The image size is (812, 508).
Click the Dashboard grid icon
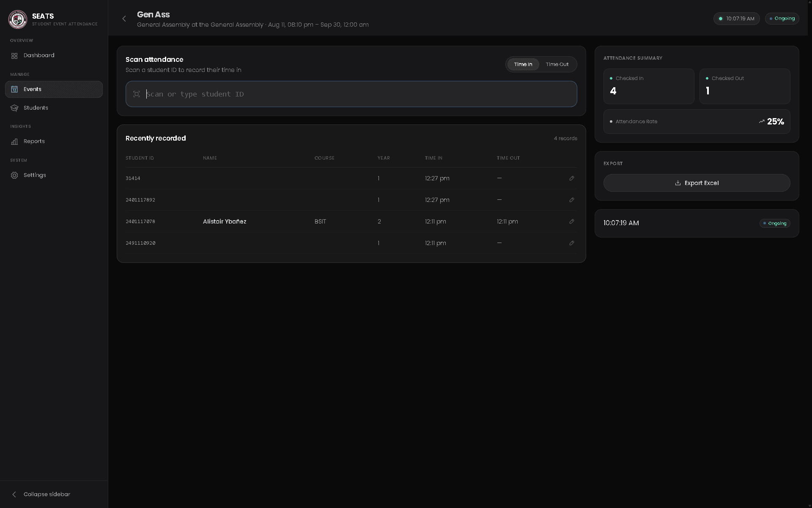[x=14, y=56]
